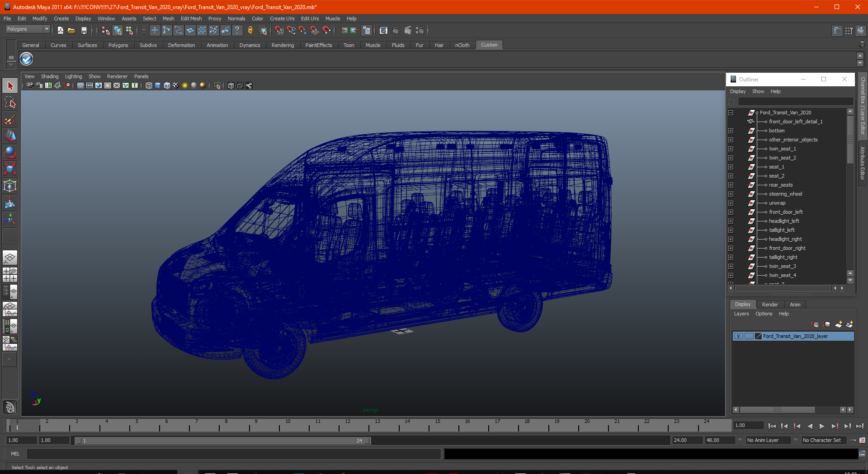Viewport: 868px width, 474px height.
Task: Click the Four View layout icon
Action: point(10,275)
